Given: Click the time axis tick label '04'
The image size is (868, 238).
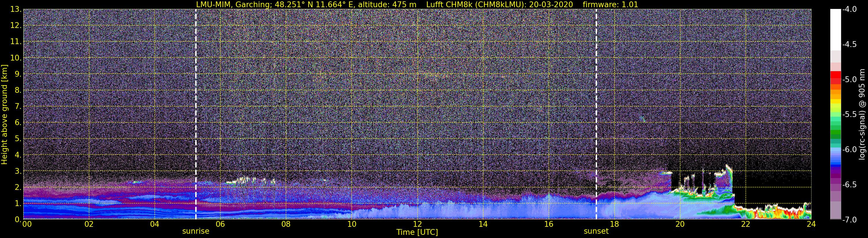Looking at the screenshot, I should (x=155, y=224).
